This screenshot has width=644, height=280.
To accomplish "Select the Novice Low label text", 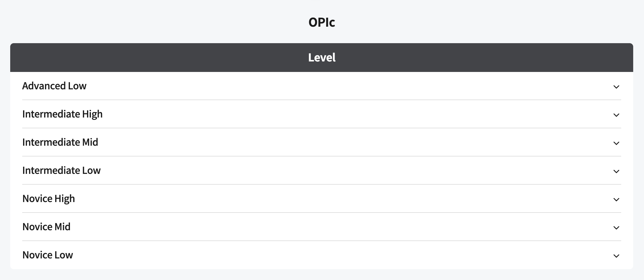I will click(x=48, y=255).
